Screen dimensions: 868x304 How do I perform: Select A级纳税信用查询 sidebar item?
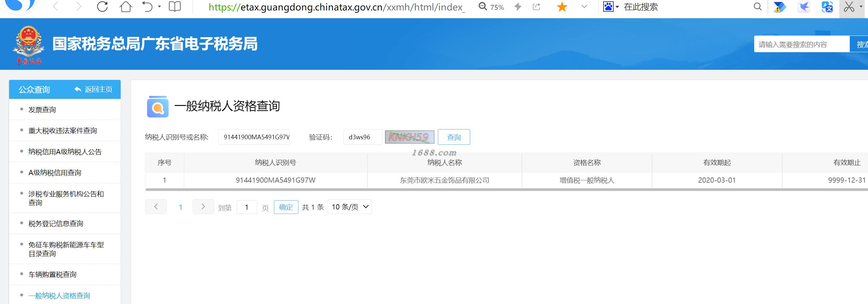tap(55, 173)
